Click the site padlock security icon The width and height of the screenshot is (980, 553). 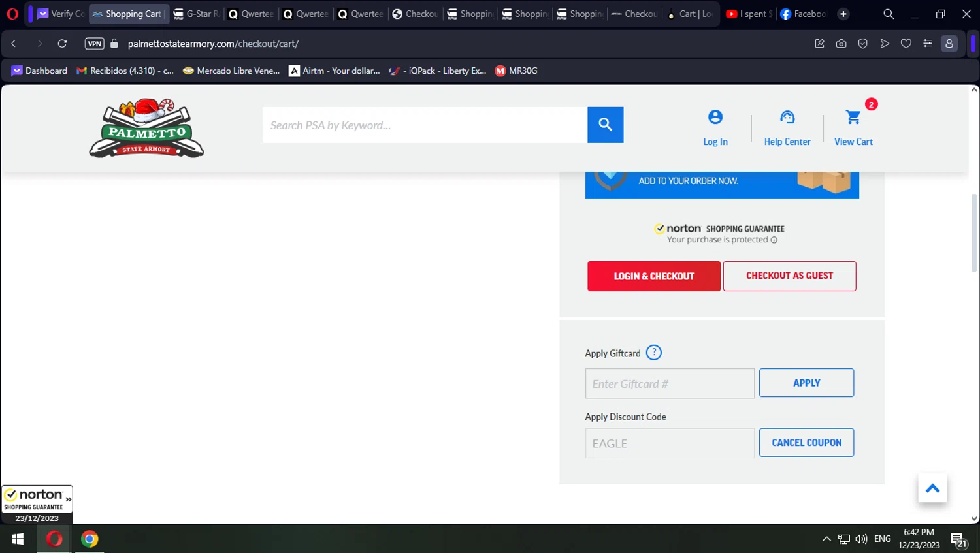click(x=114, y=44)
